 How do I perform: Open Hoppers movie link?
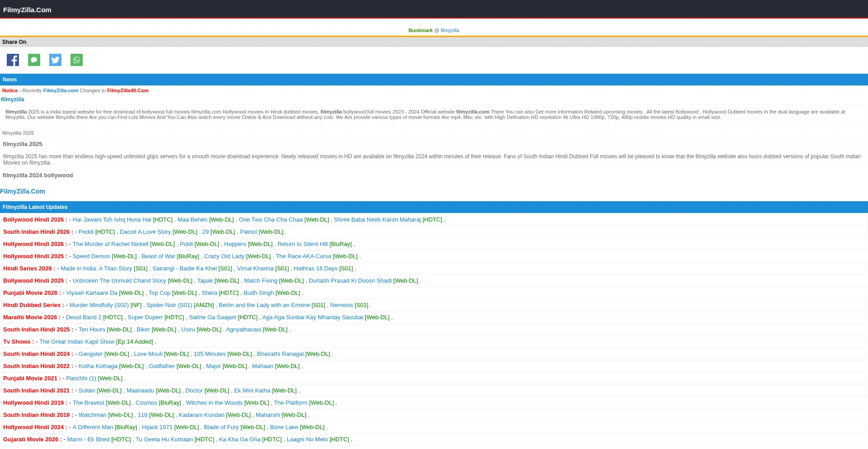pos(235,244)
